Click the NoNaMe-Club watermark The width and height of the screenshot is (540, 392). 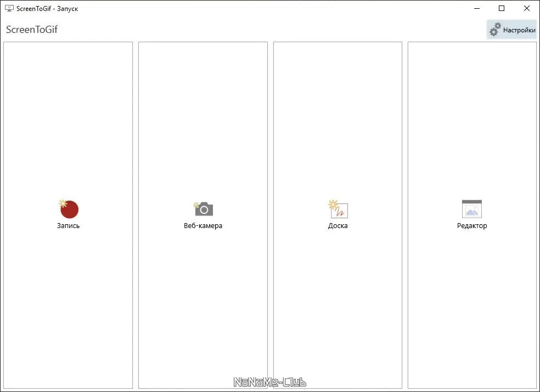(269, 382)
